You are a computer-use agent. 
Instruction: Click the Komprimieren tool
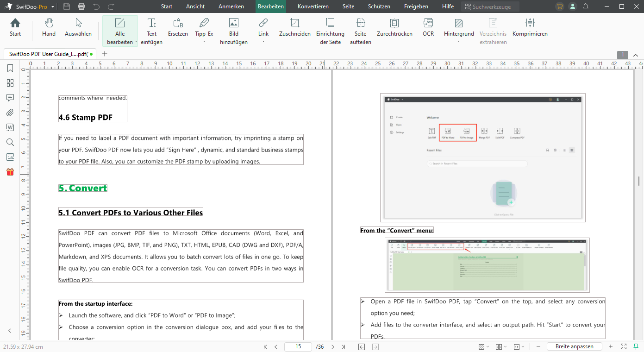(x=530, y=28)
